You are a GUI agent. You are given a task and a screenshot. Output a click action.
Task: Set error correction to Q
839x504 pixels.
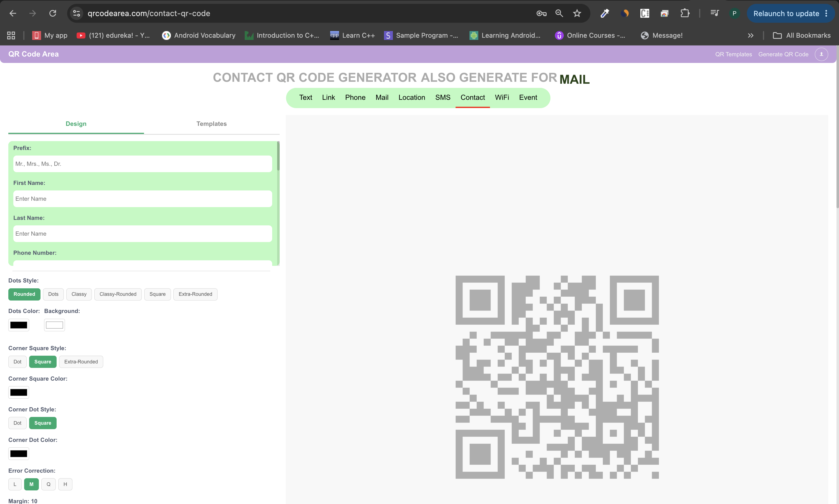point(49,484)
